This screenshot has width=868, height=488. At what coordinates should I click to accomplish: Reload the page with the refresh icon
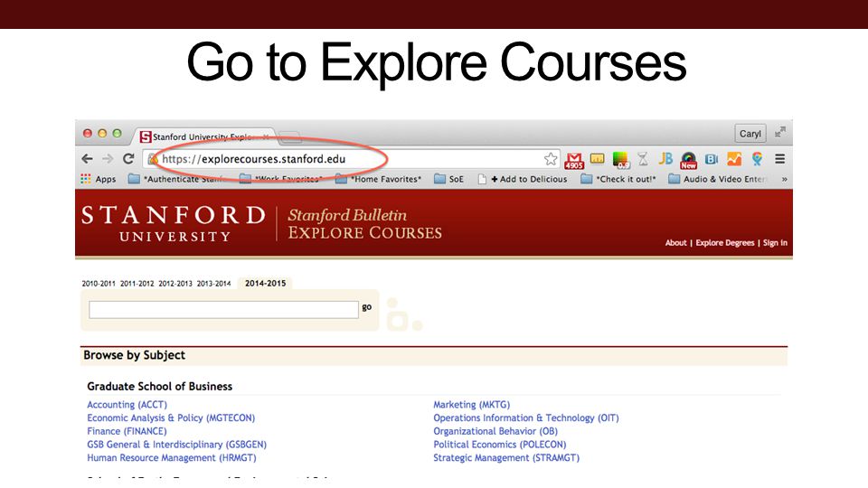128,159
